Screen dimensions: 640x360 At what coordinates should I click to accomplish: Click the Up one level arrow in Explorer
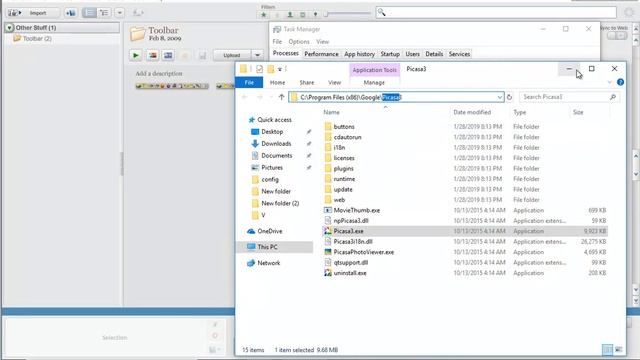pyautogui.click(x=281, y=97)
